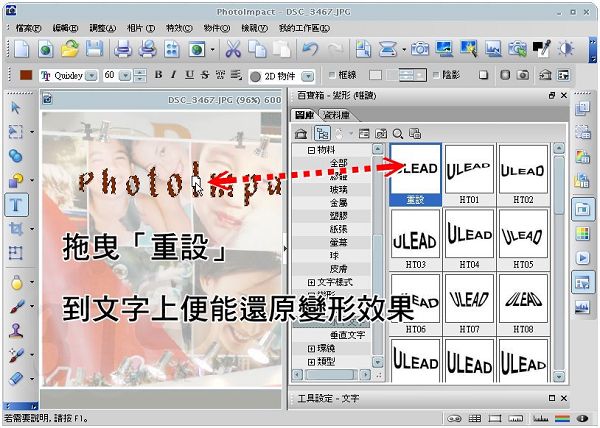Select the Crop tool
The height and width of the screenshot is (428, 600).
click(x=16, y=229)
